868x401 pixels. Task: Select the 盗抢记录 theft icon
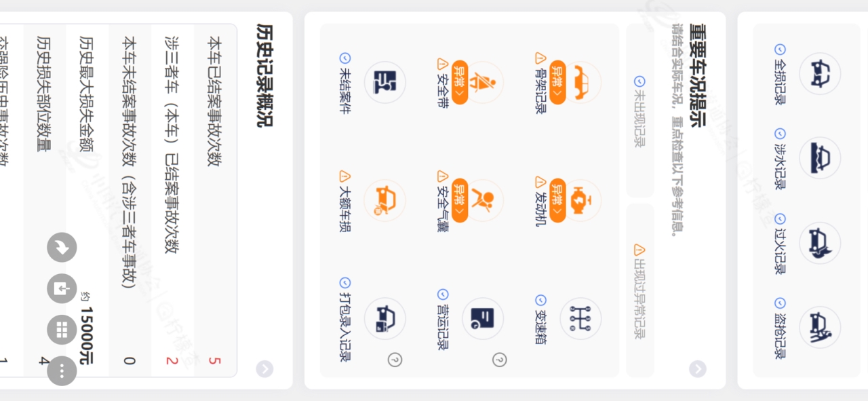point(819,327)
